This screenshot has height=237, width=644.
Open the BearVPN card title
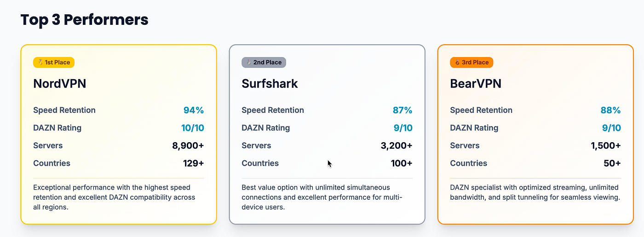click(476, 84)
